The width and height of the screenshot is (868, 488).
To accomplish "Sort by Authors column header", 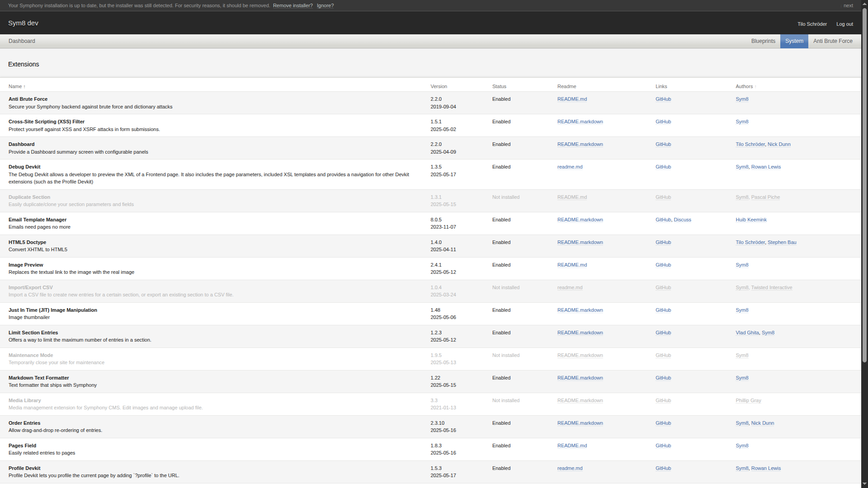I will coord(744,86).
